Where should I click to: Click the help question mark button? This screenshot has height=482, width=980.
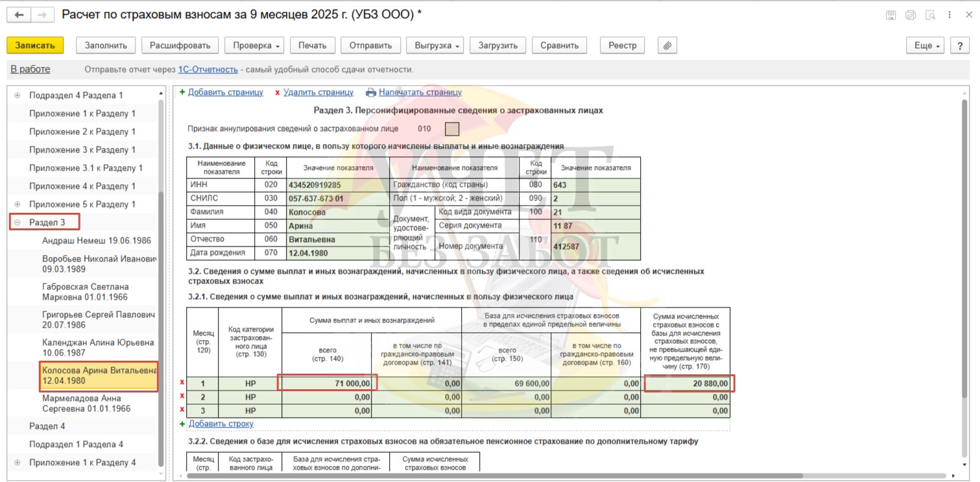[960, 45]
